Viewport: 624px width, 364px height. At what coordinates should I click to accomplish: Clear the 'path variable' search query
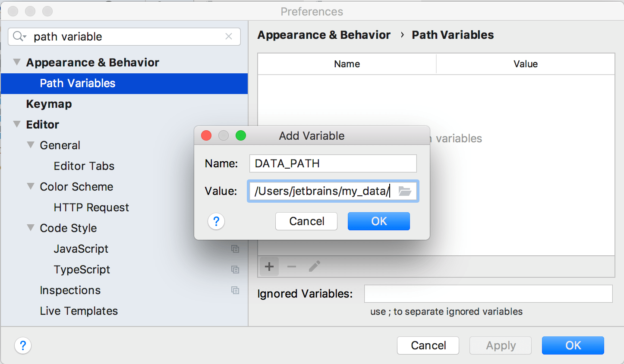(x=229, y=37)
